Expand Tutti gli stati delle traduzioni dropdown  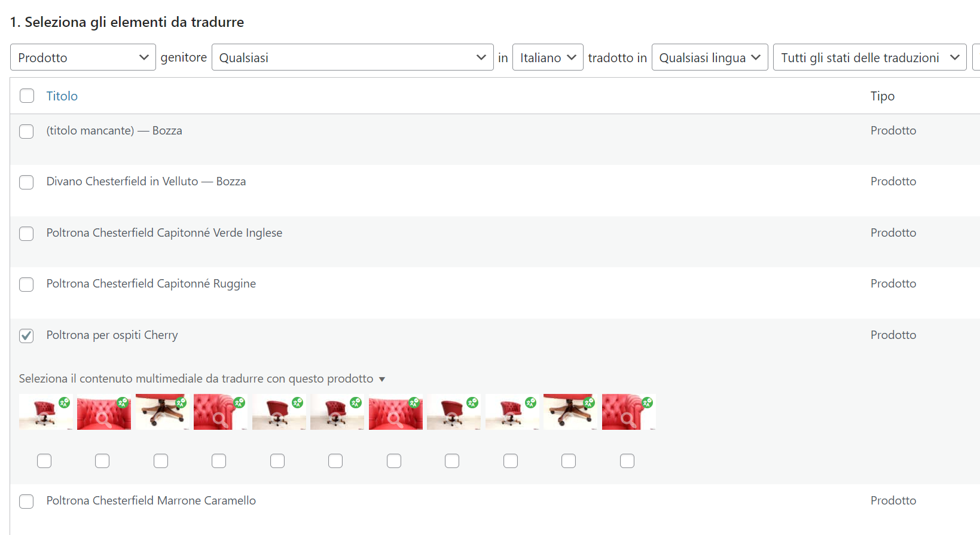pos(869,57)
